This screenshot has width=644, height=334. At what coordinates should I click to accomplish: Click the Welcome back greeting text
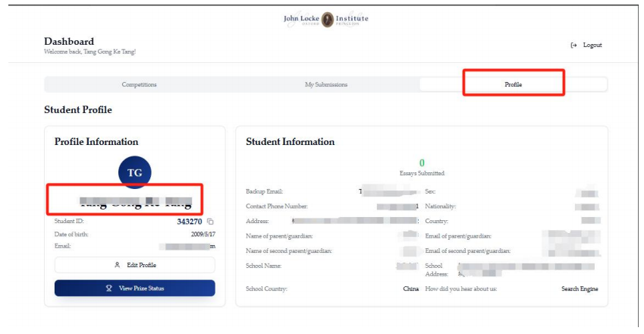90,52
